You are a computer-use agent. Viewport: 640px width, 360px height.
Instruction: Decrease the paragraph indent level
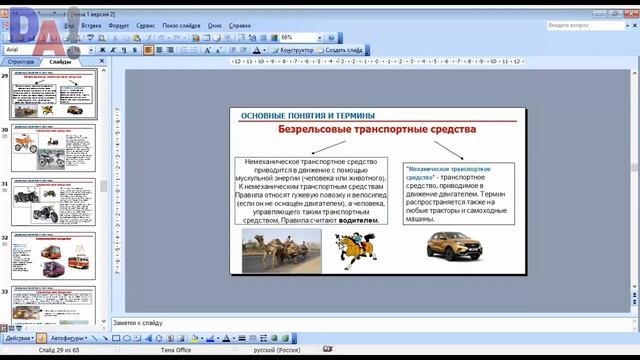coord(233,50)
